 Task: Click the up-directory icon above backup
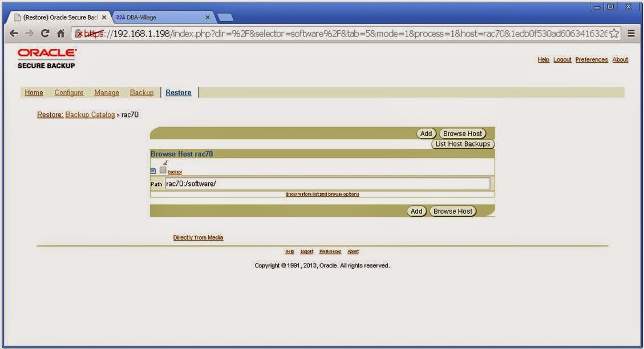pos(165,163)
